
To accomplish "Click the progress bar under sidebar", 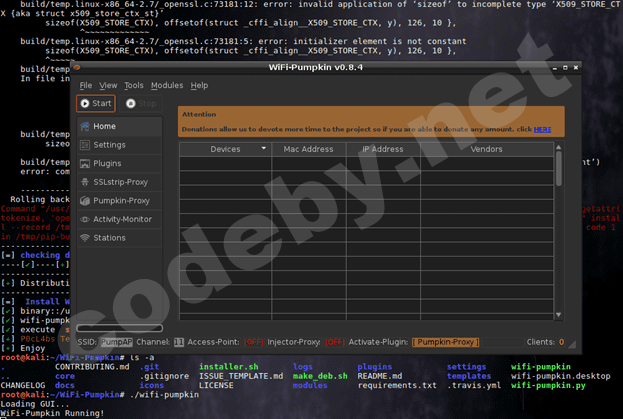I will [x=120, y=328].
